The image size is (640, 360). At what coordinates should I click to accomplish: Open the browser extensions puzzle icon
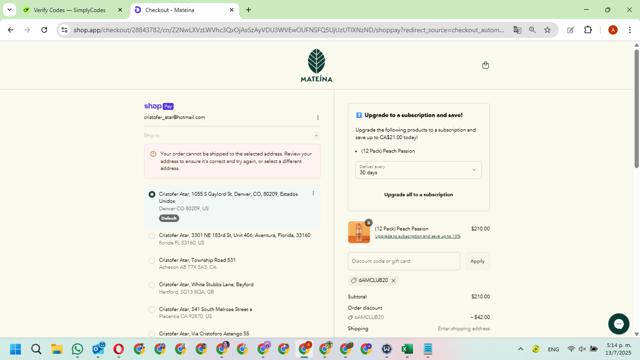click(588, 30)
